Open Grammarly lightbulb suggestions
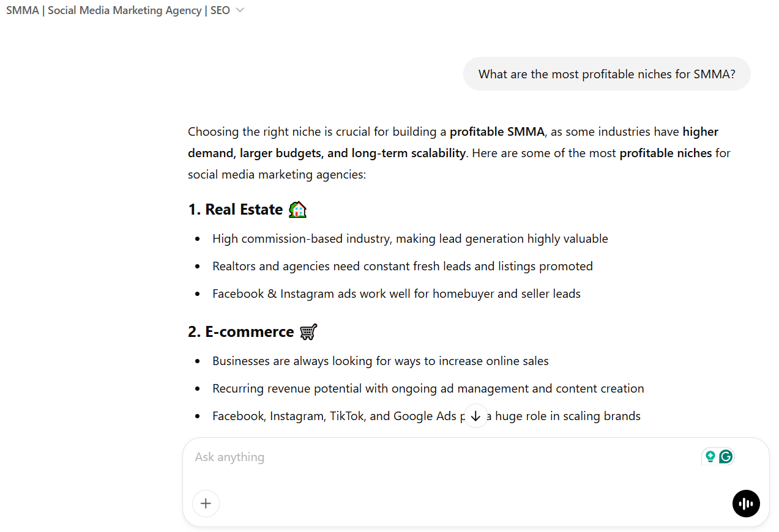 [710, 457]
